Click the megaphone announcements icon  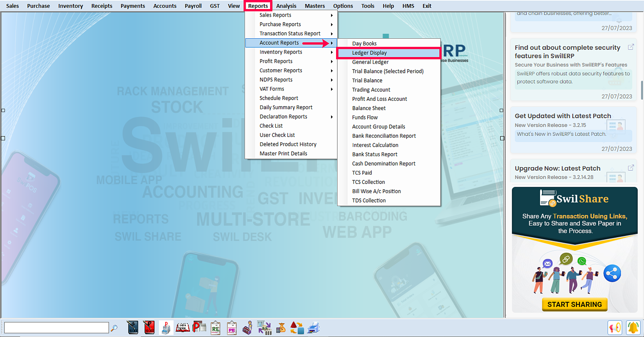pos(615,328)
